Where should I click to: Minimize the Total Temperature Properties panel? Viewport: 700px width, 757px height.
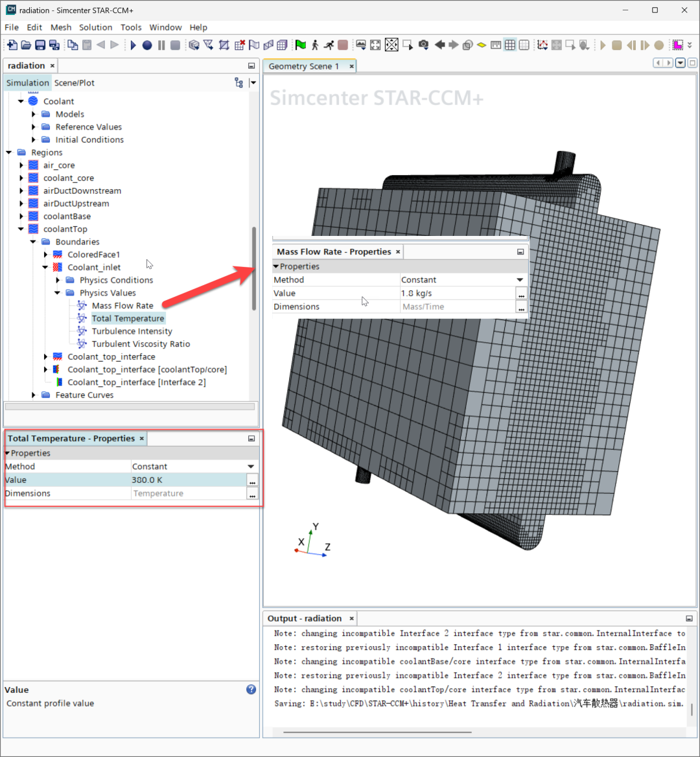pyautogui.click(x=251, y=438)
